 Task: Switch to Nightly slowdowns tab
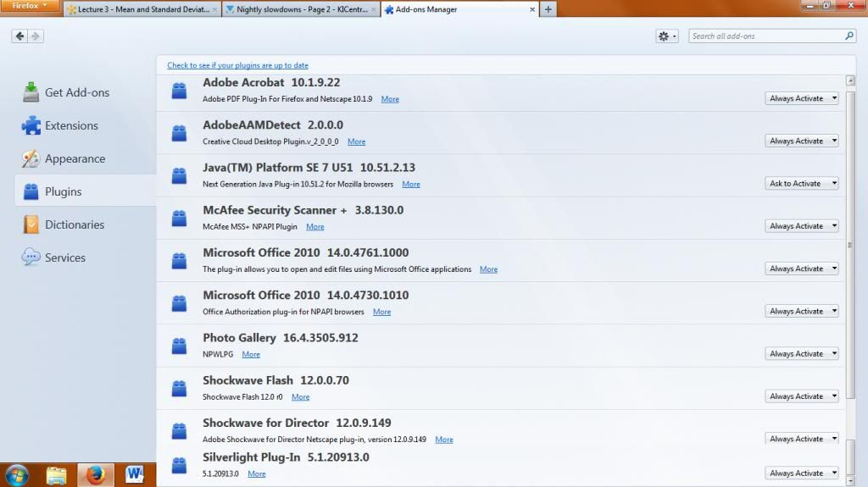point(301,9)
